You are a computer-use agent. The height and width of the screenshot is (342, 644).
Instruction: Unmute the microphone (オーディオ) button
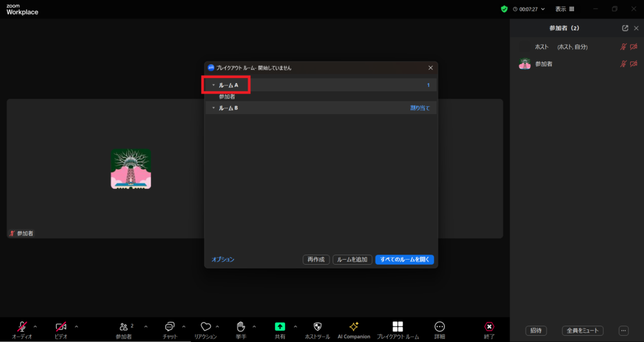pyautogui.click(x=22, y=326)
